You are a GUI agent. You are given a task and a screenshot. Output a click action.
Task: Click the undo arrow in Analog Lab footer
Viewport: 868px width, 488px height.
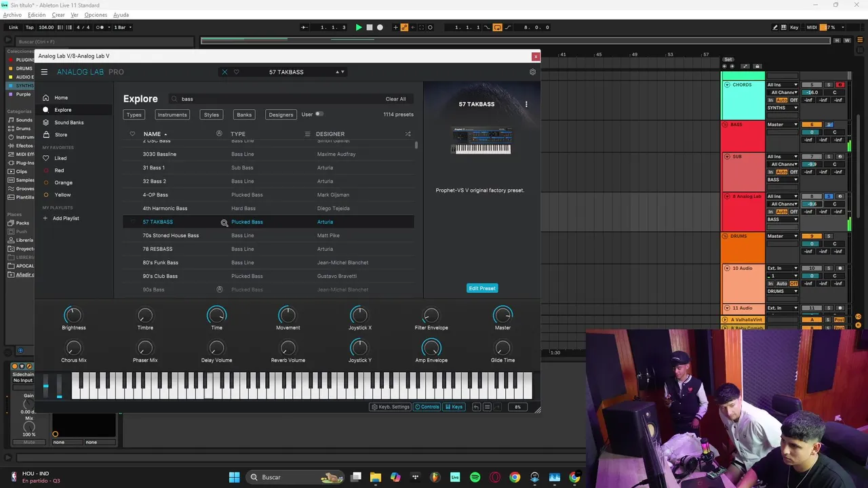coord(476,407)
